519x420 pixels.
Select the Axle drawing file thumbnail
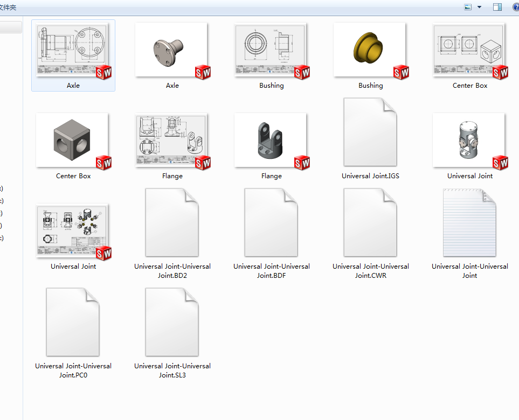pos(72,50)
